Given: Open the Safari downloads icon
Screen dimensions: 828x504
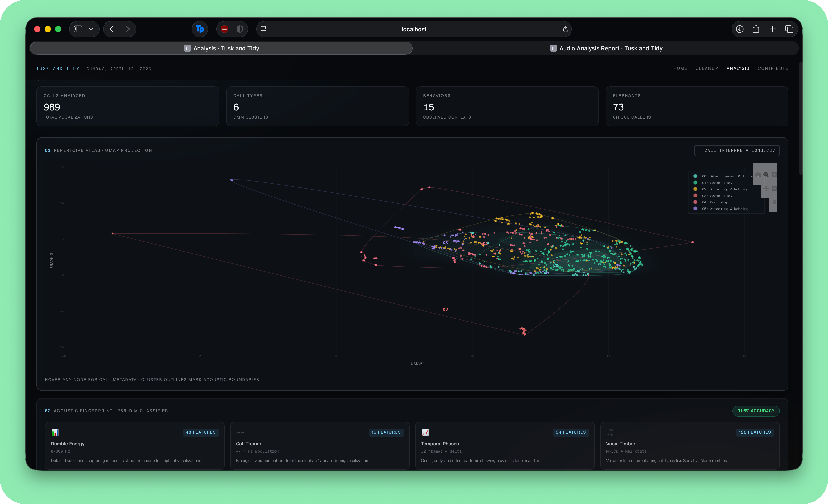Looking at the screenshot, I should click(740, 29).
